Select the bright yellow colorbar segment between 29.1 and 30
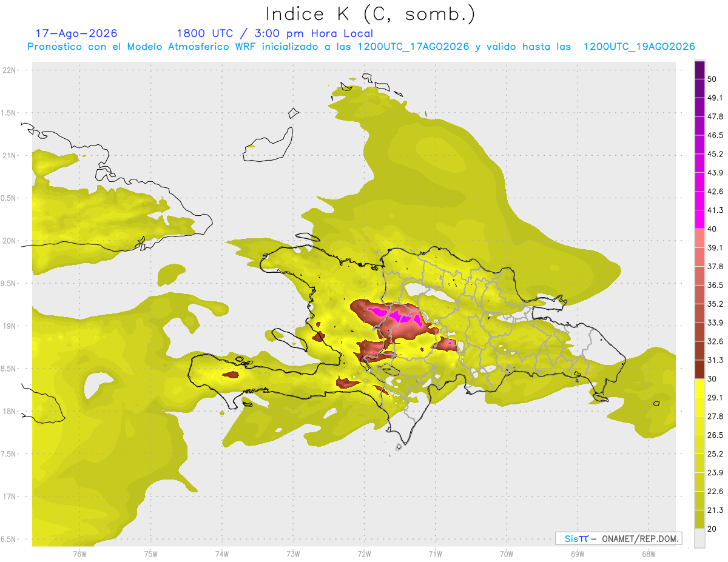 pos(700,388)
